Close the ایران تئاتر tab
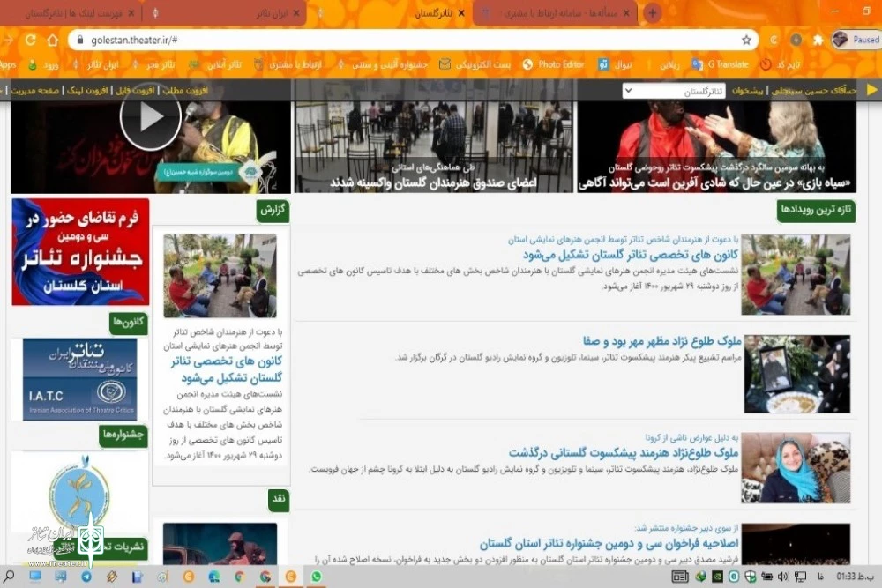Viewport: 882px width, 588px height. pyautogui.click(x=296, y=13)
